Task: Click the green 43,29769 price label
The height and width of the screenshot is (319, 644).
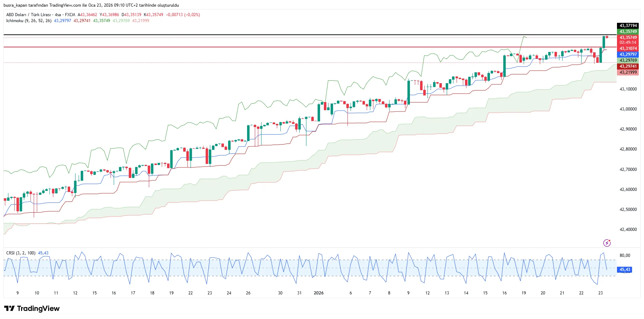Action: tap(628, 60)
